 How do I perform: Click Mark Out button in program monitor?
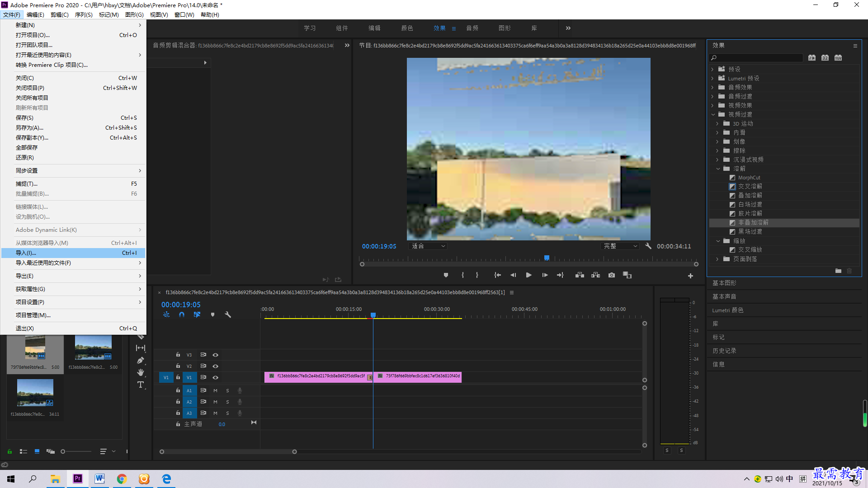pyautogui.click(x=477, y=275)
